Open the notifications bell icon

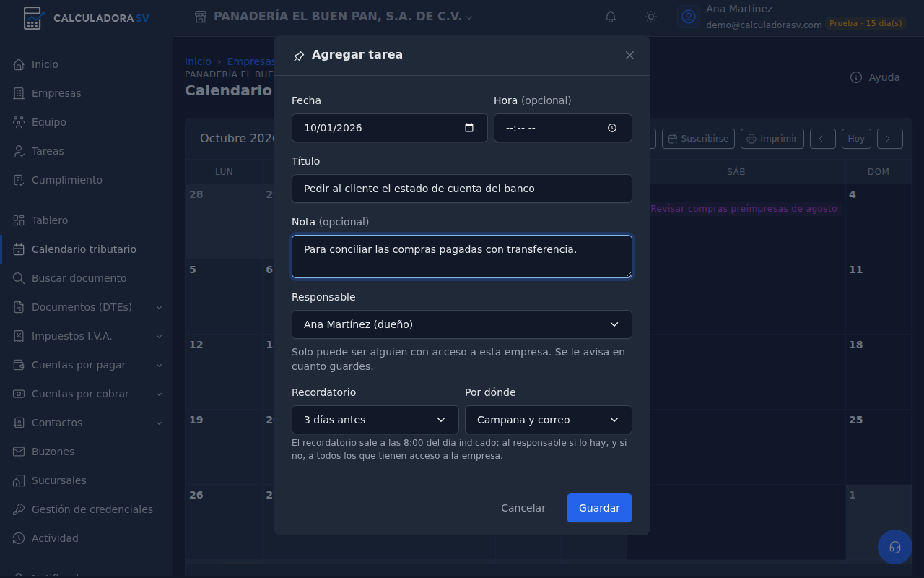[611, 17]
